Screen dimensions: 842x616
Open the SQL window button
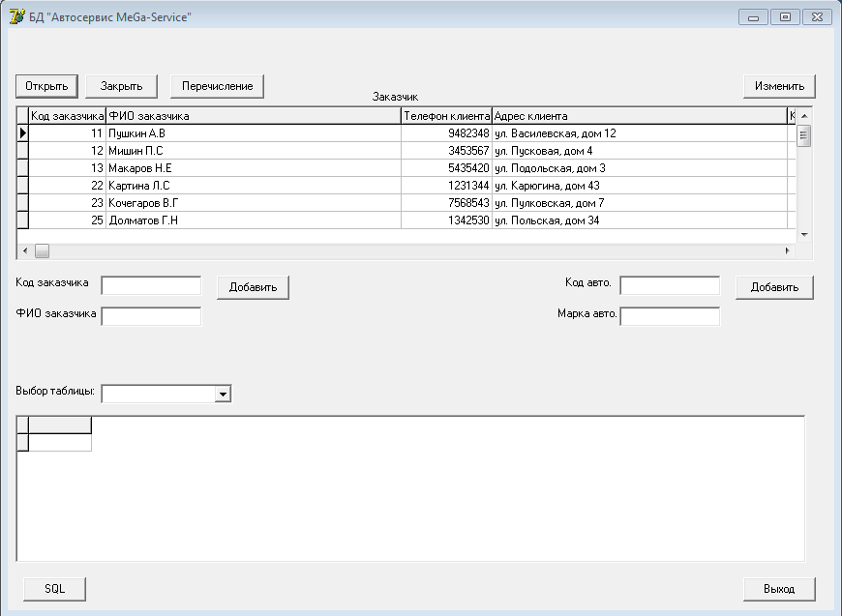click(x=54, y=589)
